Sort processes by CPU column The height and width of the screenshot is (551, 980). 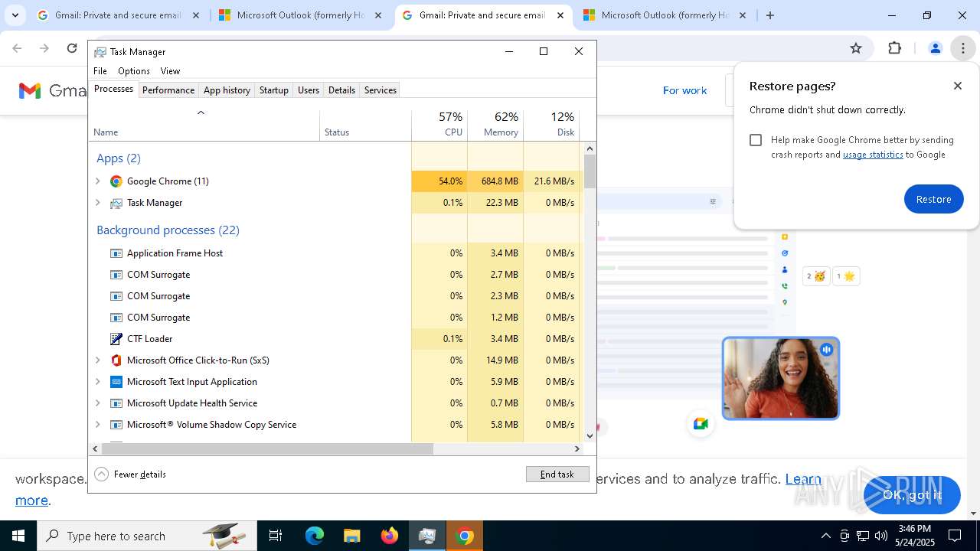tap(439, 125)
